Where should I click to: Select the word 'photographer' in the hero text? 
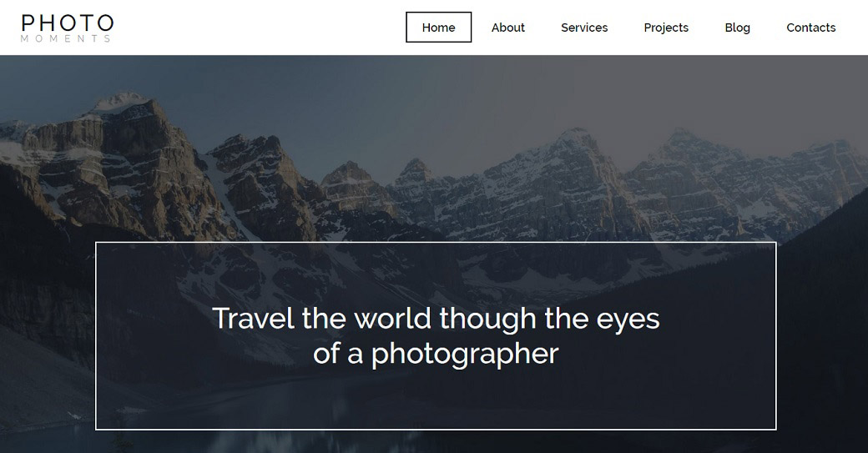(x=465, y=355)
